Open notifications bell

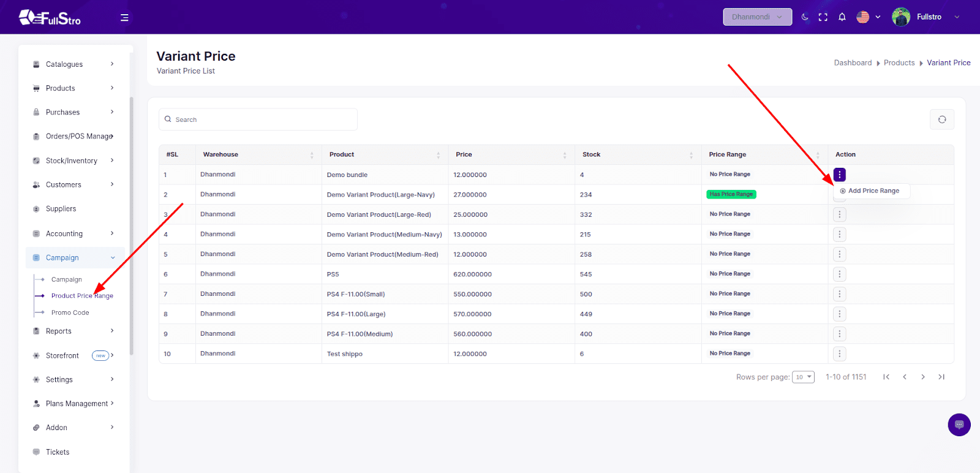pyautogui.click(x=842, y=17)
